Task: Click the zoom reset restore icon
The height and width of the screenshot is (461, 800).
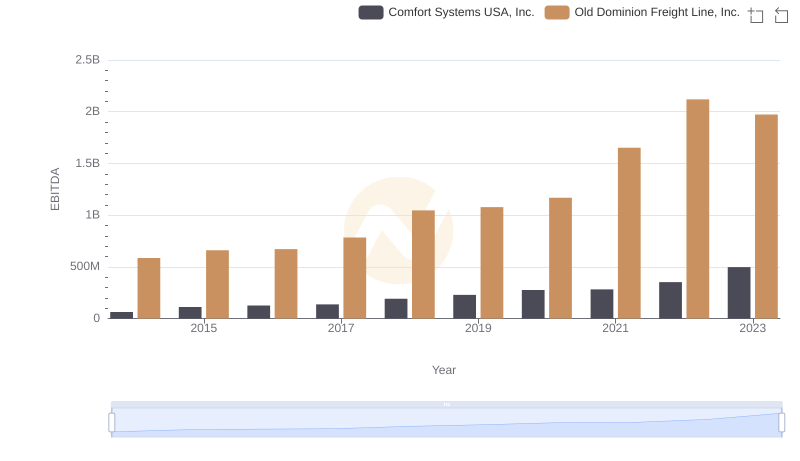Action: 781,15
